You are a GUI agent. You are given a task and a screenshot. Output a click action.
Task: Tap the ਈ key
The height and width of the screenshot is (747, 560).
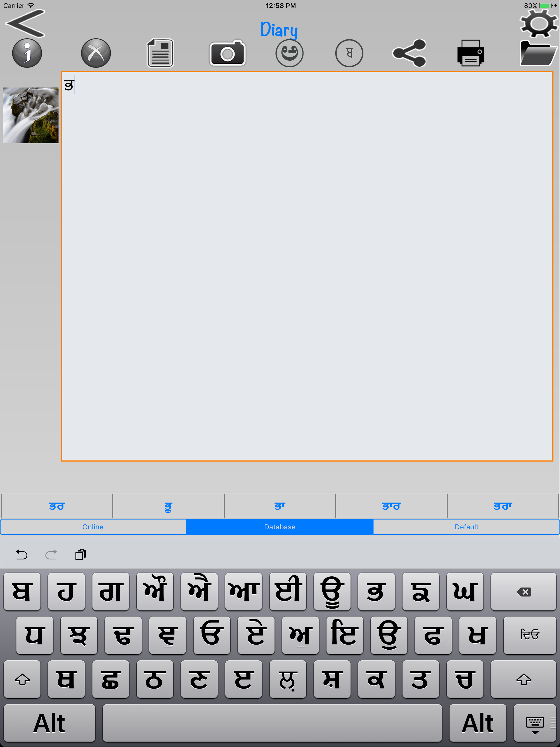tap(288, 592)
